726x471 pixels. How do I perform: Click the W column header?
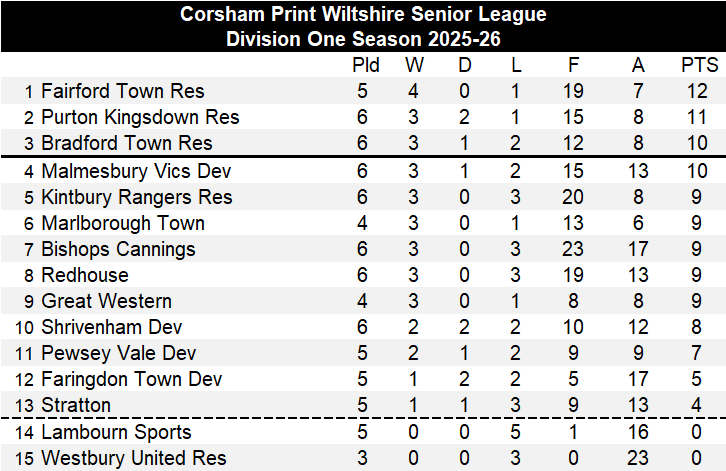pos(414,66)
